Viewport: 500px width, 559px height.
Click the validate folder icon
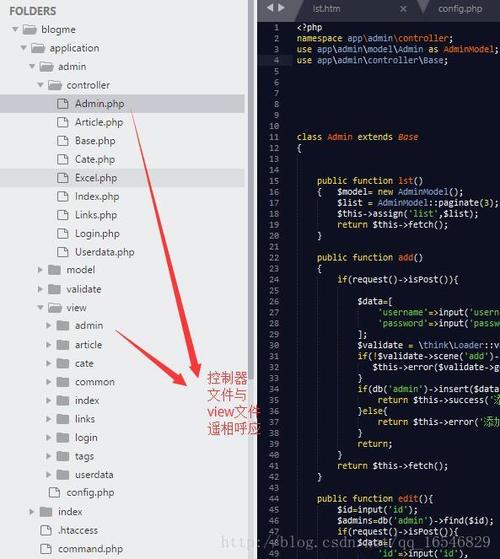pyautogui.click(x=55, y=289)
